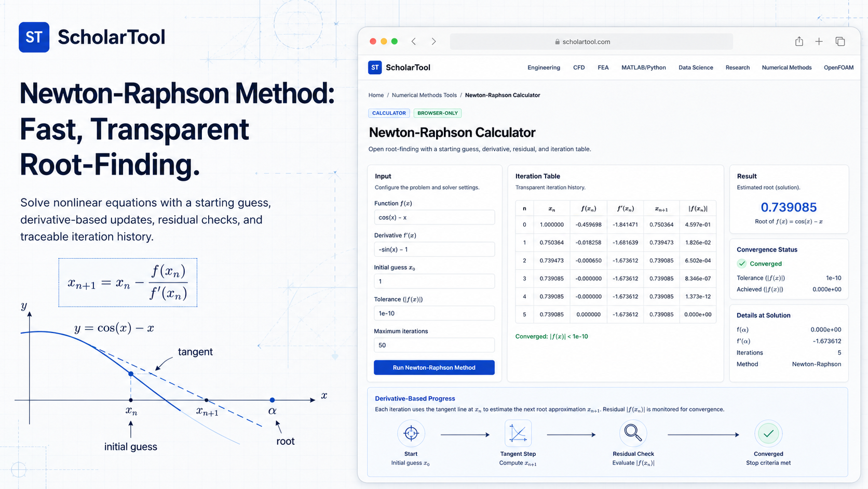Click the n column header in iteration table
The height and width of the screenshot is (489, 868).
point(524,208)
